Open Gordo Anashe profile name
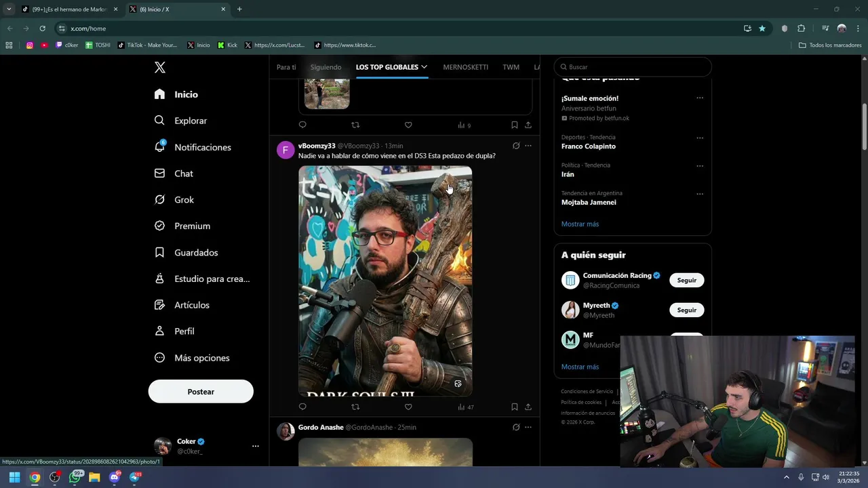Screen dimensions: 868x488 321,427
